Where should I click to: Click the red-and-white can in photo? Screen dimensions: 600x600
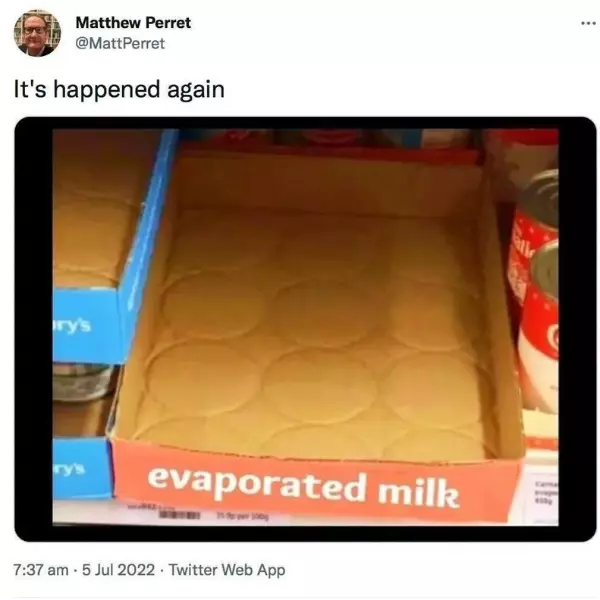pos(536,291)
